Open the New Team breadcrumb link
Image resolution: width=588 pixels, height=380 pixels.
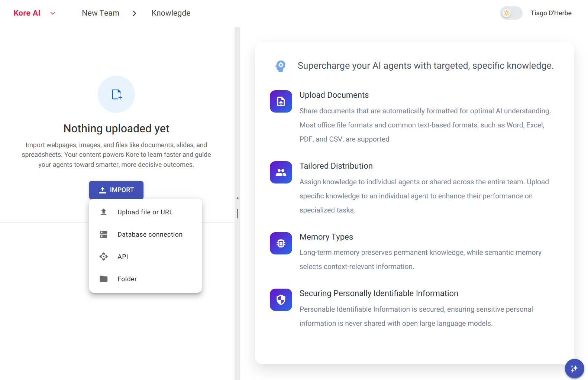[100, 13]
